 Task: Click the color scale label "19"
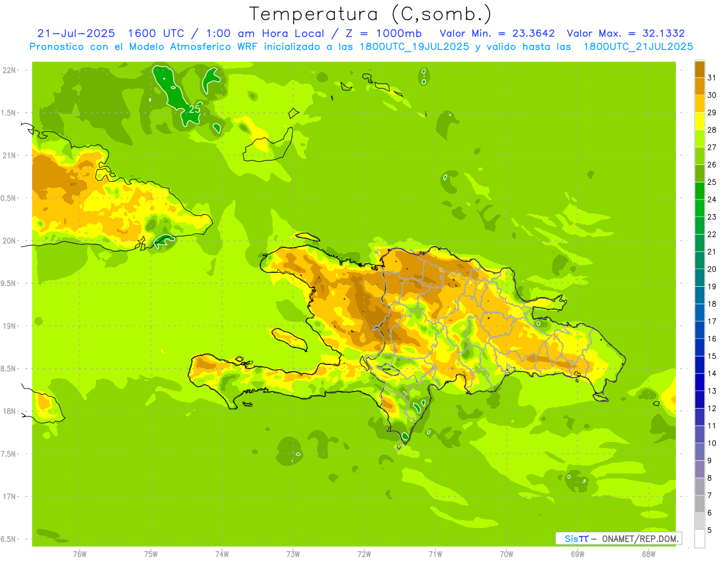click(712, 287)
